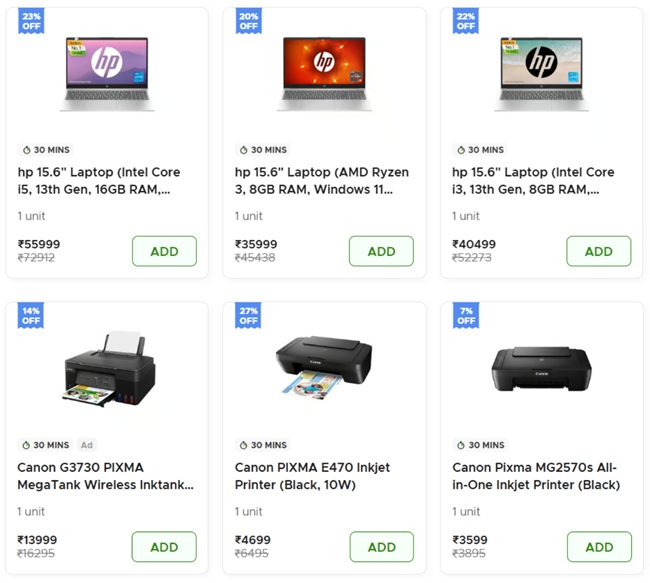Open the hp Core i5 laptop image
This screenshot has width=650, height=583.
107,73
